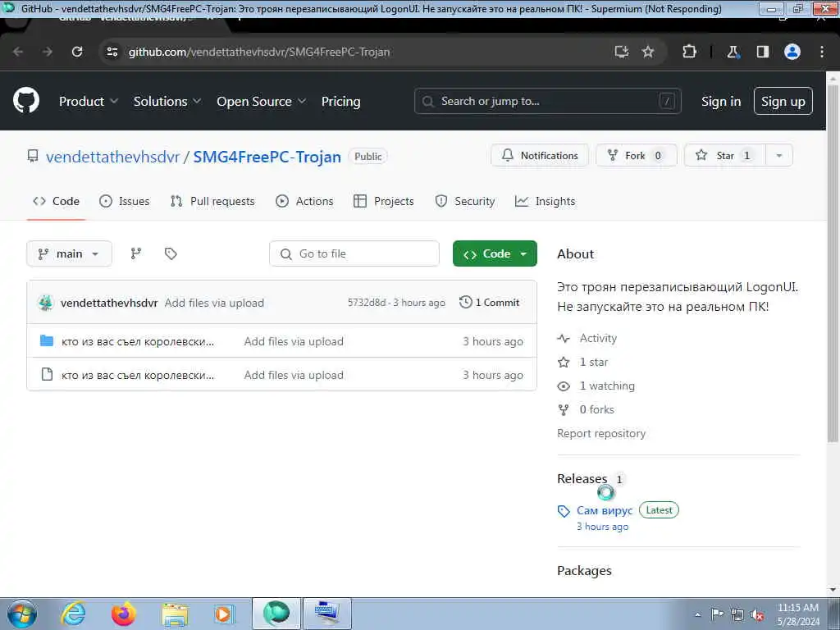
Task: Open the green Code dropdown button
Action: click(495, 253)
